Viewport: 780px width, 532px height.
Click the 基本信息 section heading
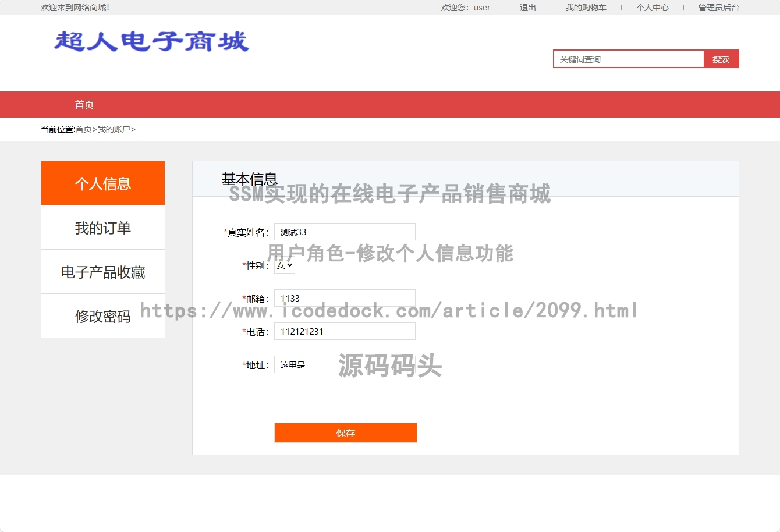click(250, 179)
